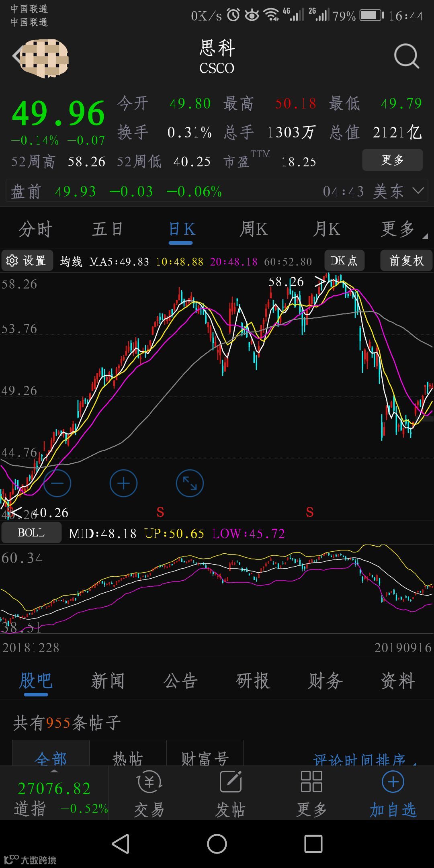This screenshot has height=868, width=434.
Task: Expand chart to fullscreen icon
Action: (x=190, y=483)
